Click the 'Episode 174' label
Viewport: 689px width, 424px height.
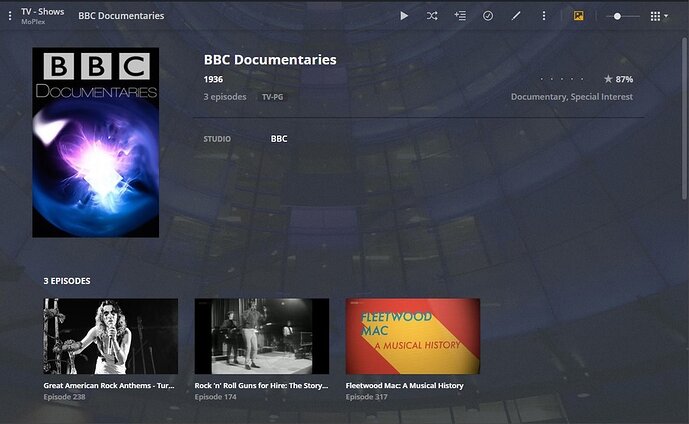(x=215, y=397)
